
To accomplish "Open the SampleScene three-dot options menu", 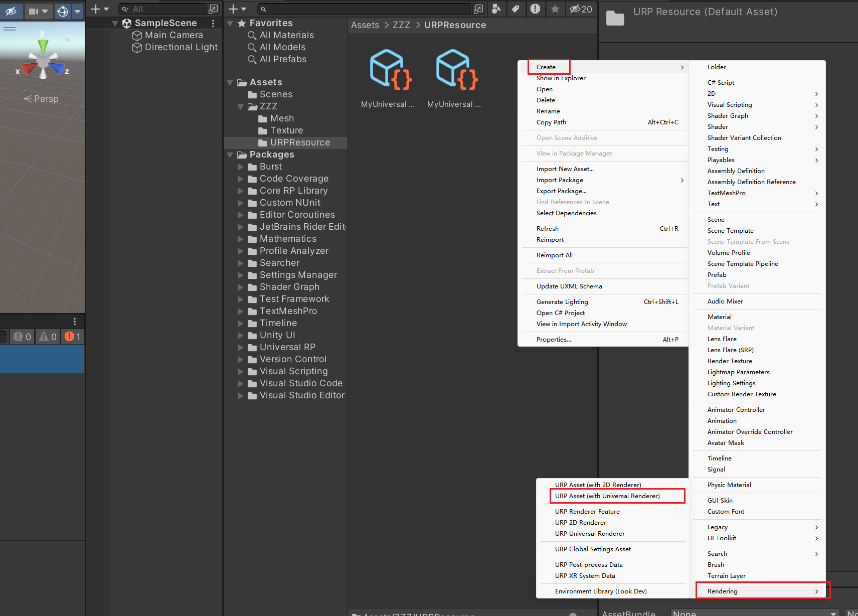I will (x=213, y=24).
